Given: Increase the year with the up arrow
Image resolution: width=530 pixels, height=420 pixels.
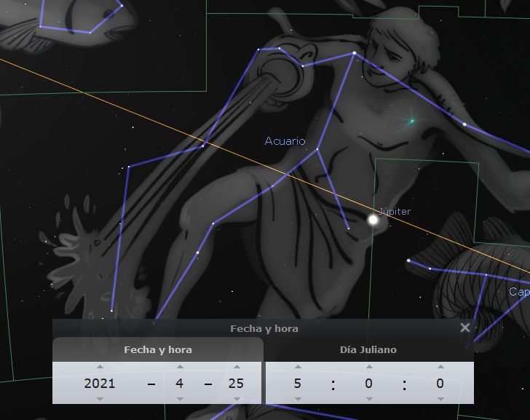Looking at the screenshot, I should [x=100, y=366].
